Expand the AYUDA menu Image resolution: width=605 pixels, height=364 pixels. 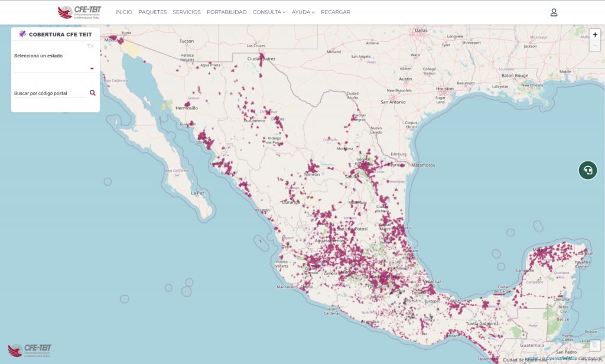click(302, 12)
